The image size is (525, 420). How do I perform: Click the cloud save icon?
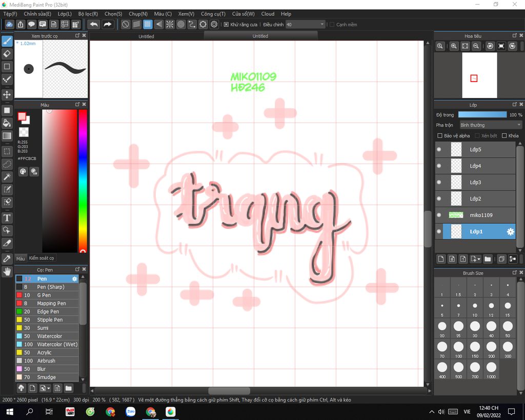click(x=9, y=25)
